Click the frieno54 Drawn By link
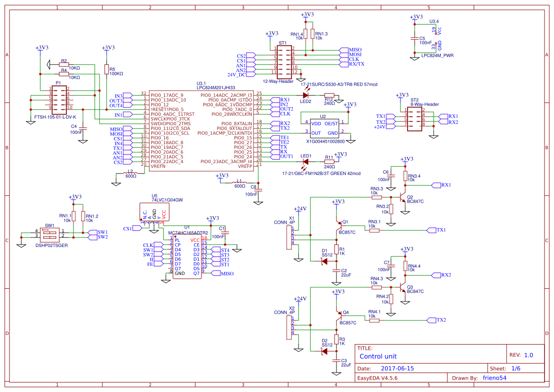This screenshot has width=554, height=392. click(x=496, y=378)
